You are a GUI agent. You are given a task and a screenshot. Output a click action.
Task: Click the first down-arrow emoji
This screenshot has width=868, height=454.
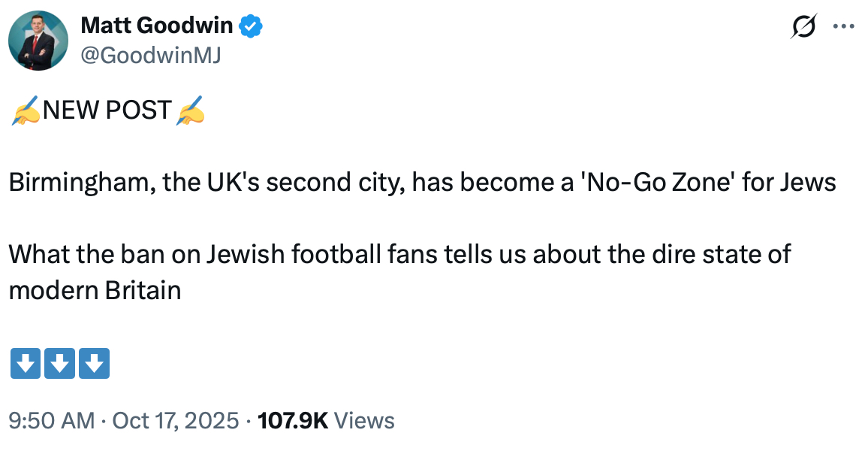(25, 363)
